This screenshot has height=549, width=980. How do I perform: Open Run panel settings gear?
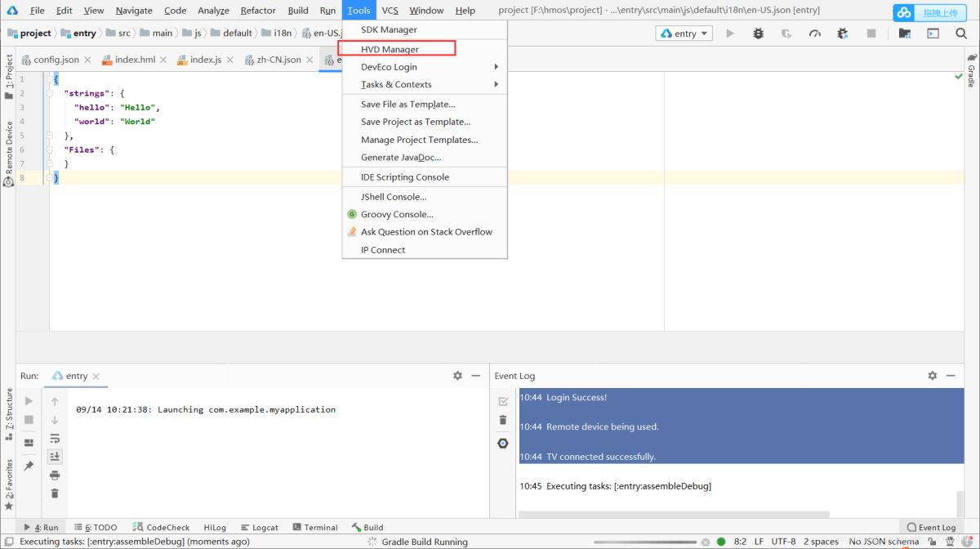pyautogui.click(x=457, y=376)
